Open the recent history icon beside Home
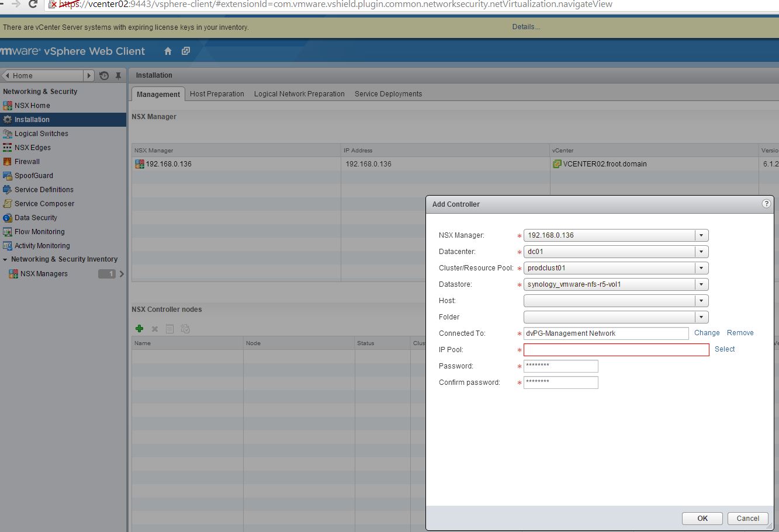The width and height of the screenshot is (779, 532). [x=103, y=75]
